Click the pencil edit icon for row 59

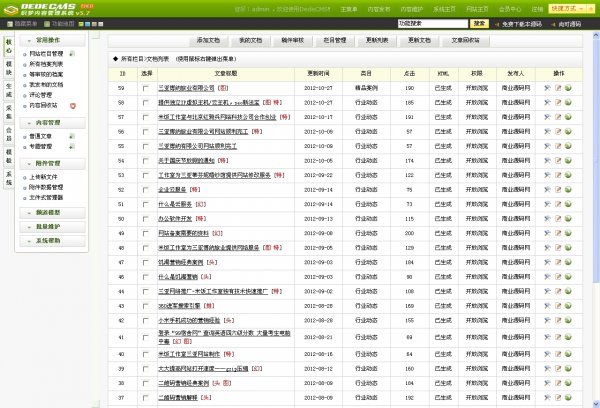tap(558, 88)
